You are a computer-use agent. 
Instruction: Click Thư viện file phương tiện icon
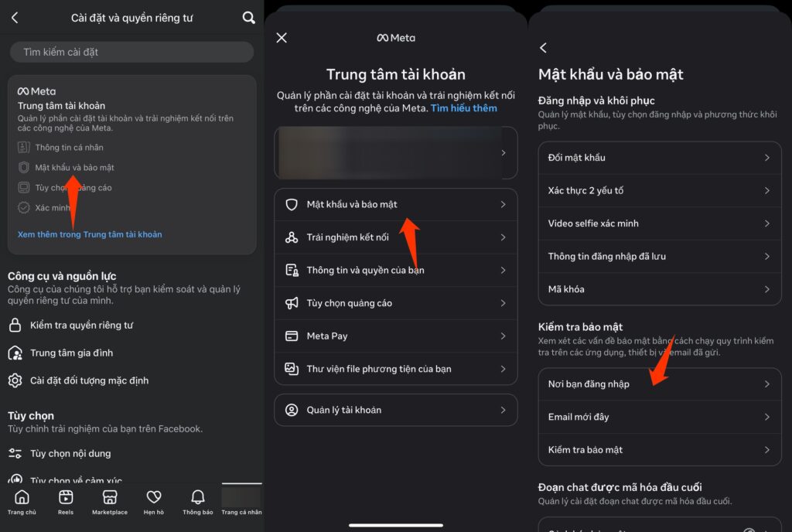pyautogui.click(x=292, y=369)
